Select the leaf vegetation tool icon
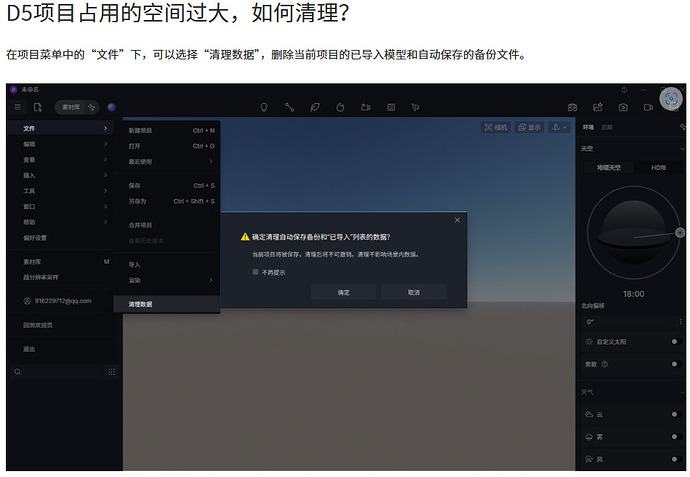Viewport: 690px width, 477px height. coord(315,107)
